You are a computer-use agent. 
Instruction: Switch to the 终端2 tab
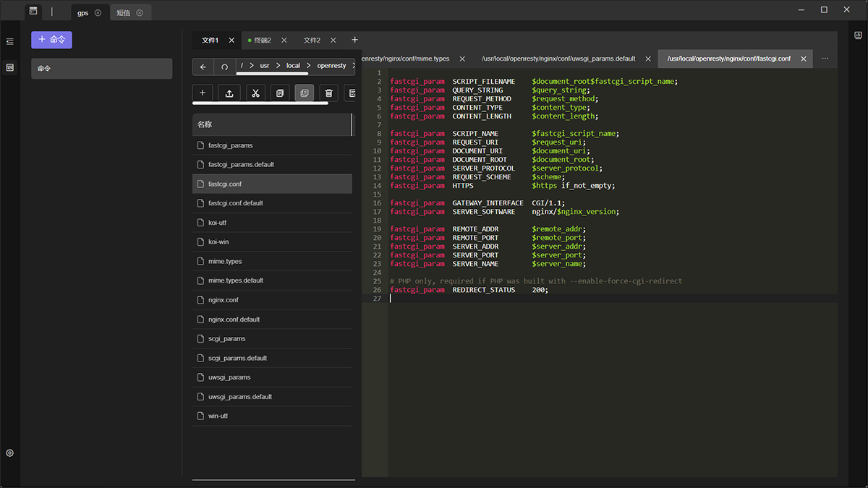pos(259,40)
